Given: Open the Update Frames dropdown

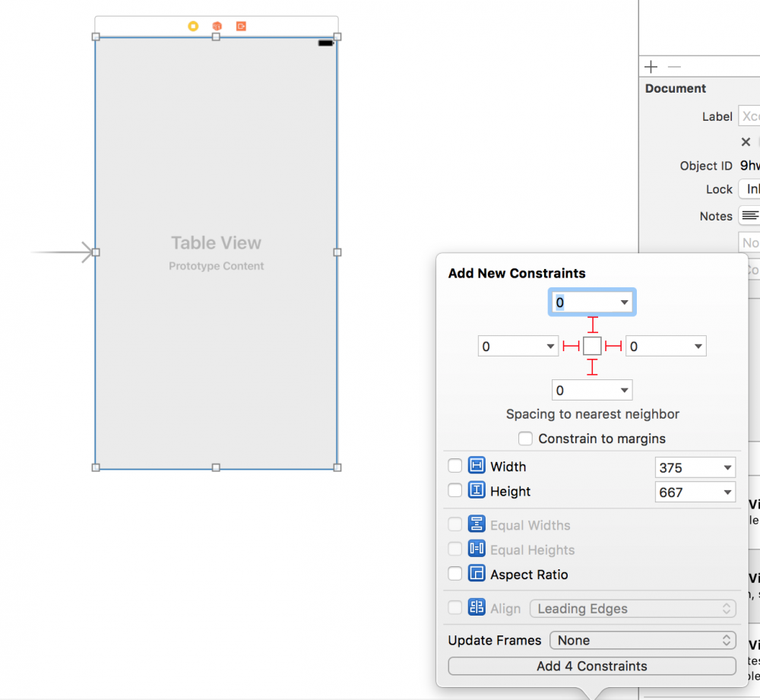Looking at the screenshot, I should pyautogui.click(x=643, y=640).
